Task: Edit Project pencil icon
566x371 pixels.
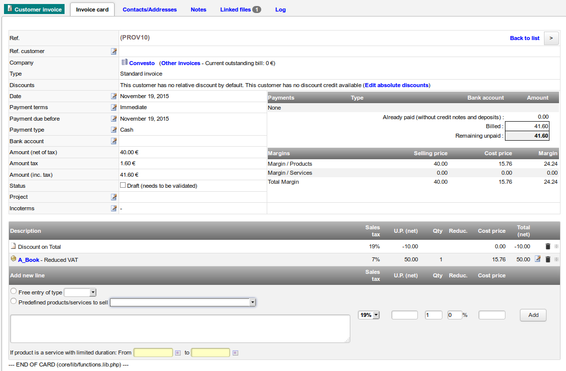Action: [x=114, y=197]
